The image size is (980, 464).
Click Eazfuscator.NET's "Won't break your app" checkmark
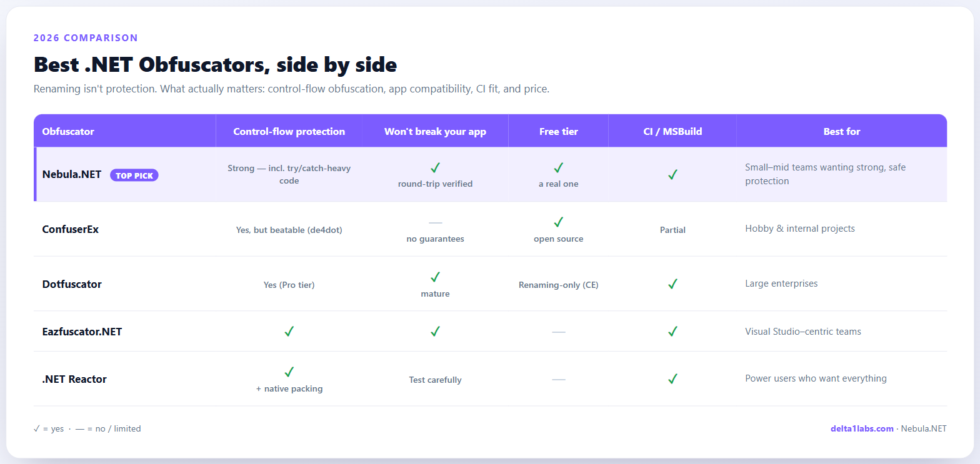pyautogui.click(x=436, y=331)
